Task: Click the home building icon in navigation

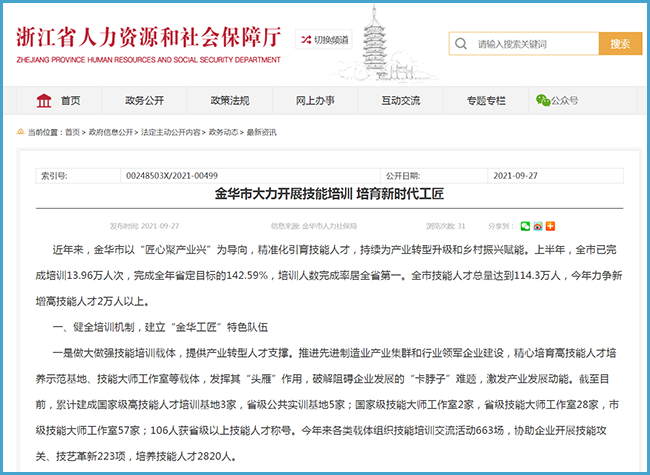Action: (45, 100)
